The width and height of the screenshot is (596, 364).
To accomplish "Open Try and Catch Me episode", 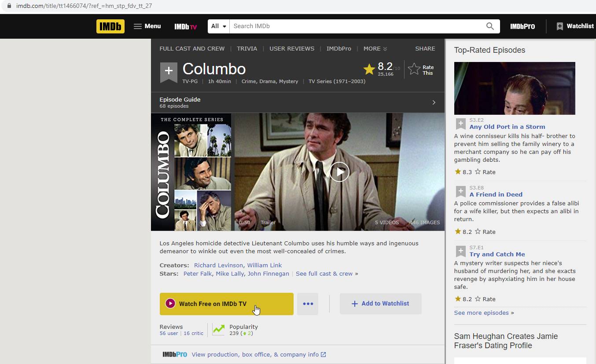I will [x=497, y=254].
